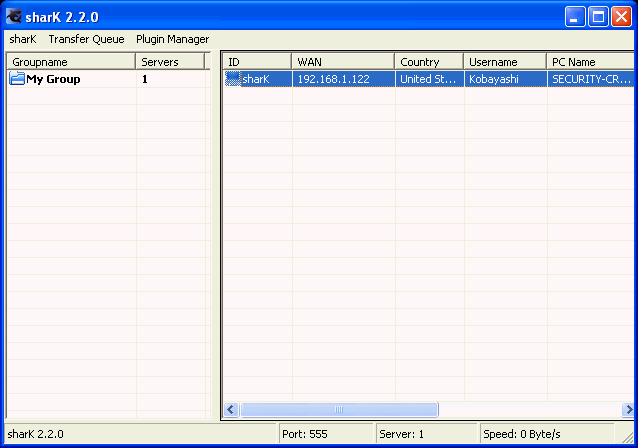This screenshot has width=638, height=448.
Task: Open the Plugin Manager menu
Action: (173, 39)
